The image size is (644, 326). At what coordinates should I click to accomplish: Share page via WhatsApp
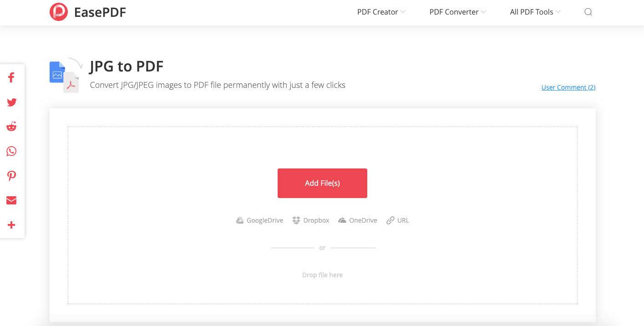click(11, 151)
